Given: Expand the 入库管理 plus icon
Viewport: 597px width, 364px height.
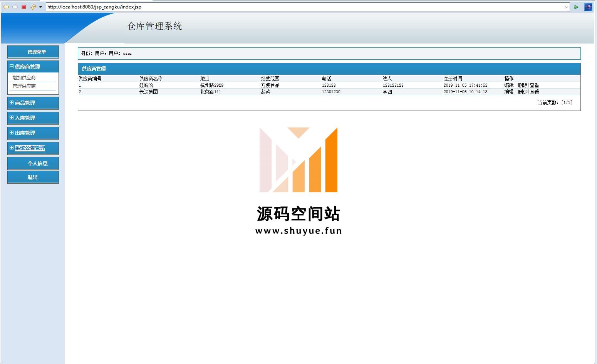Looking at the screenshot, I should (12, 117).
